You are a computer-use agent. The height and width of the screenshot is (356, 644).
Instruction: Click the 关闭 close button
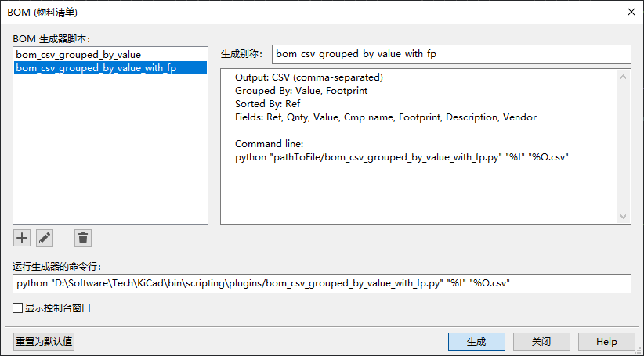click(541, 341)
